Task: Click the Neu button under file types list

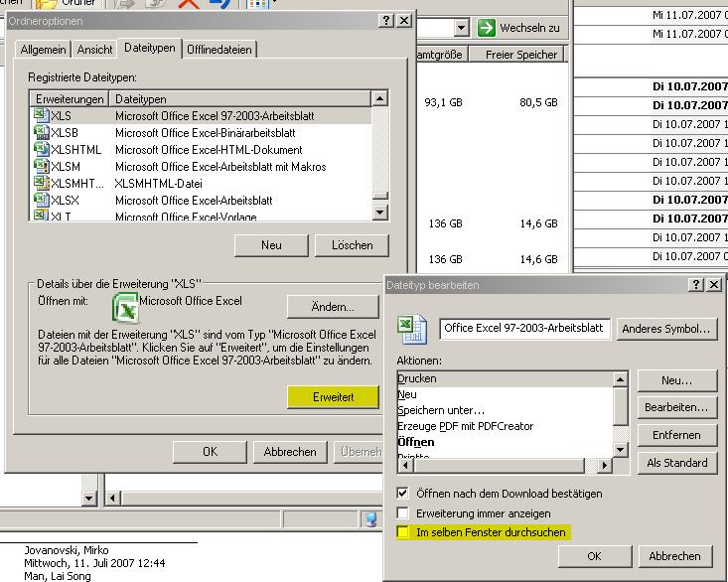Action: tap(271, 245)
